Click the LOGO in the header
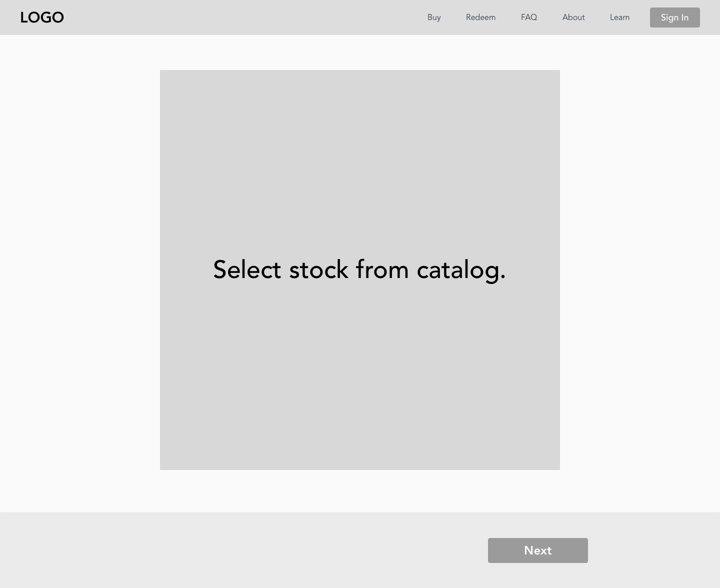 pos(42,17)
